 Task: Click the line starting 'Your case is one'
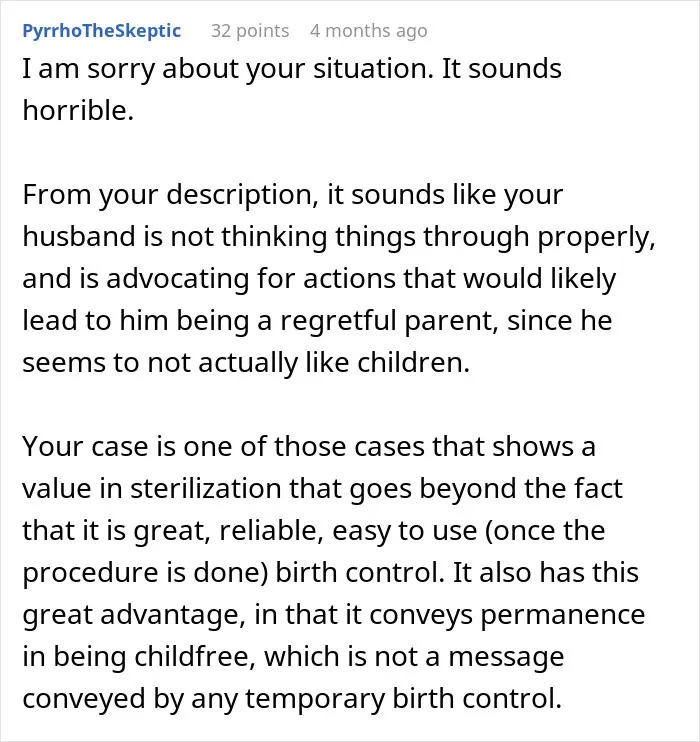(309, 447)
